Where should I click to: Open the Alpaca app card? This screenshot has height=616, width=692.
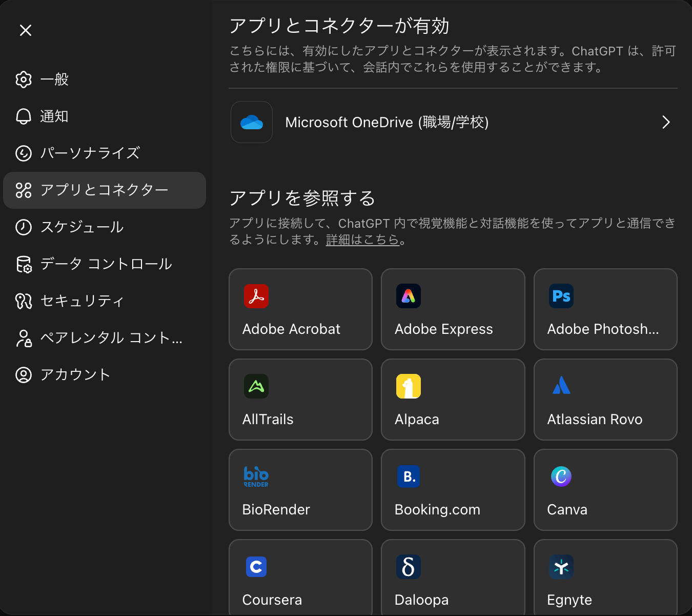click(453, 400)
